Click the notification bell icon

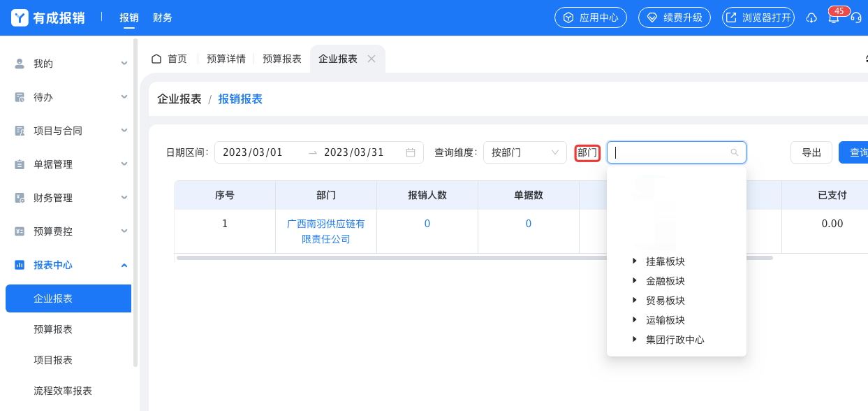click(x=833, y=18)
